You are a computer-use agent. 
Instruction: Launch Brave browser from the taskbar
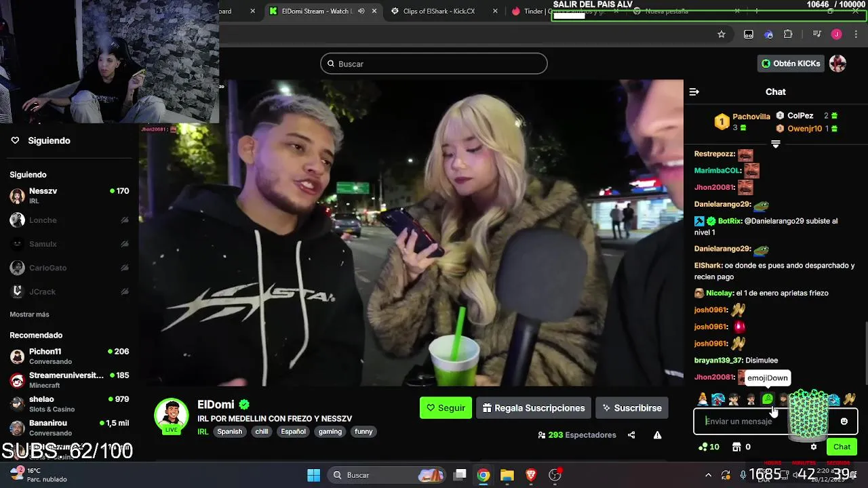[531, 475]
